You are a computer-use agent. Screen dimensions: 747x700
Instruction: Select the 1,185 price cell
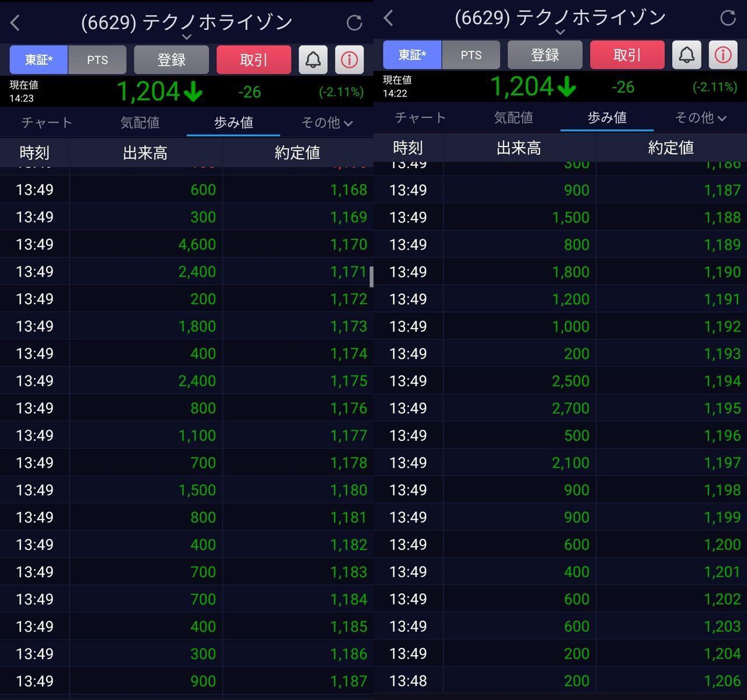click(298, 627)
